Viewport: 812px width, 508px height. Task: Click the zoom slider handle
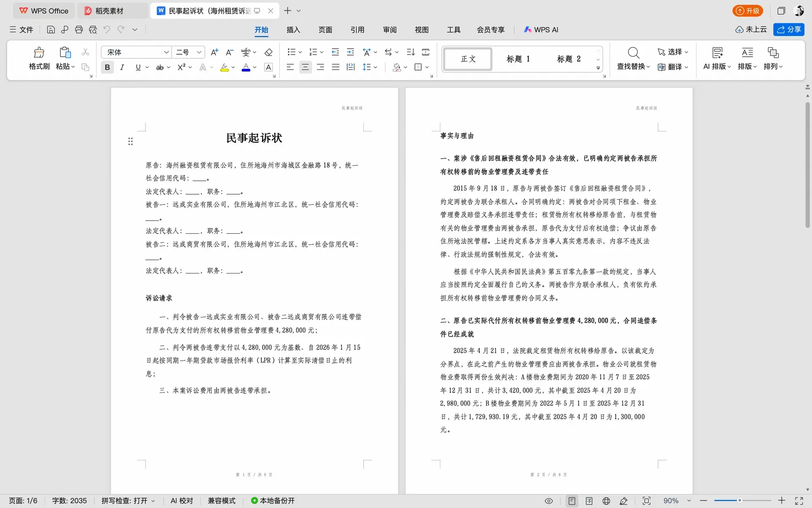(x=740, y=501)
